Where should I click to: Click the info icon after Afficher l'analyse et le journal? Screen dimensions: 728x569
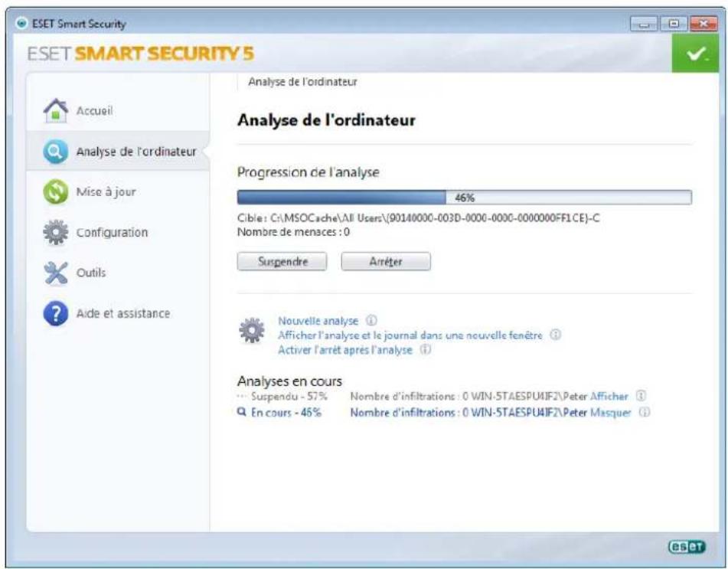(555, 335)
